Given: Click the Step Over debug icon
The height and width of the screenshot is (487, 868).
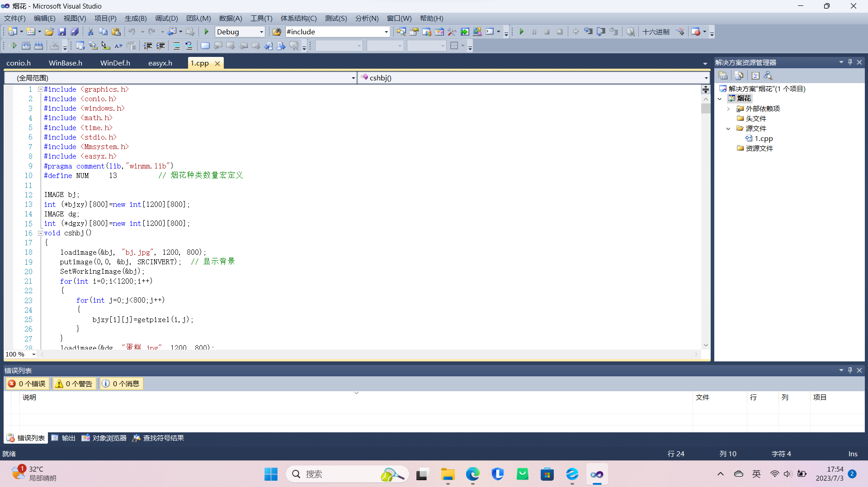Looking at the screenshot, I should (601, 32).
